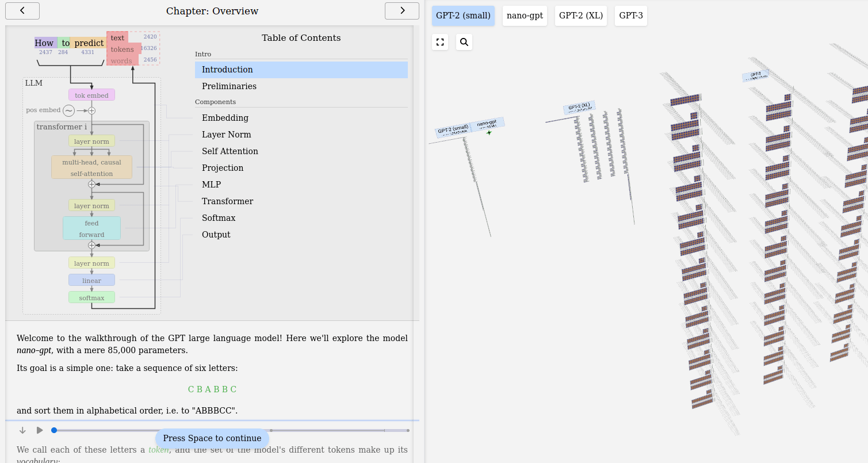Click the blue walkthrough progress slider handle
The image size is (868, 463).
54,430
